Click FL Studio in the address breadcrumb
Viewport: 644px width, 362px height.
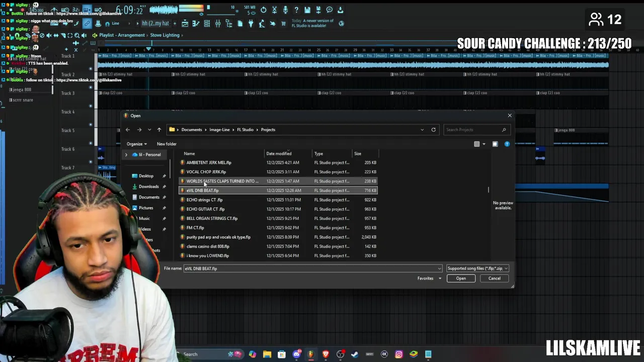[246, 130]
